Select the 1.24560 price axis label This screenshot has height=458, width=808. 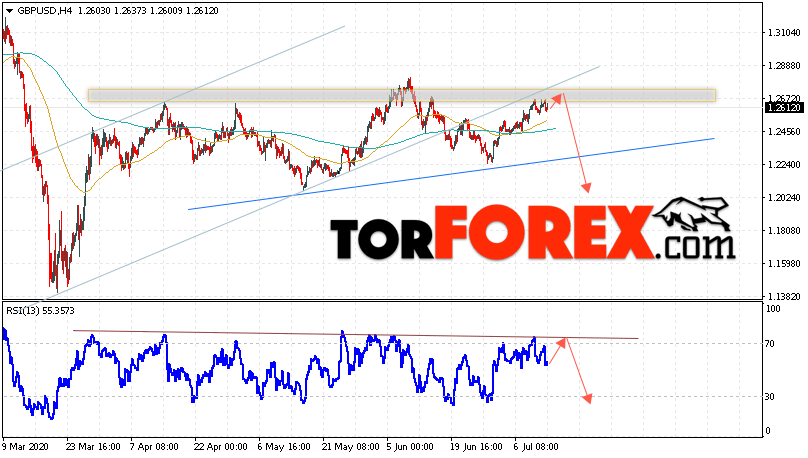pyautogui.click(x=784, y=132)
